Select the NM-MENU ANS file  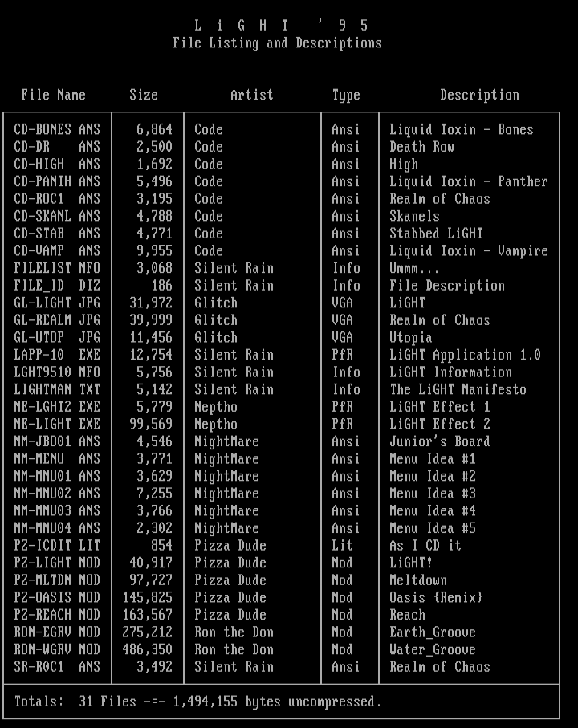pos(57,459)
